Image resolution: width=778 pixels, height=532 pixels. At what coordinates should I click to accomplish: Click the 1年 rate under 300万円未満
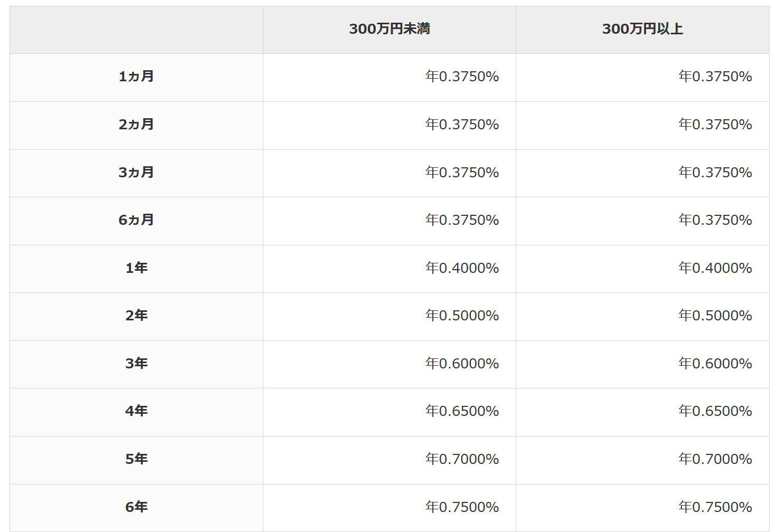point(462,268)
